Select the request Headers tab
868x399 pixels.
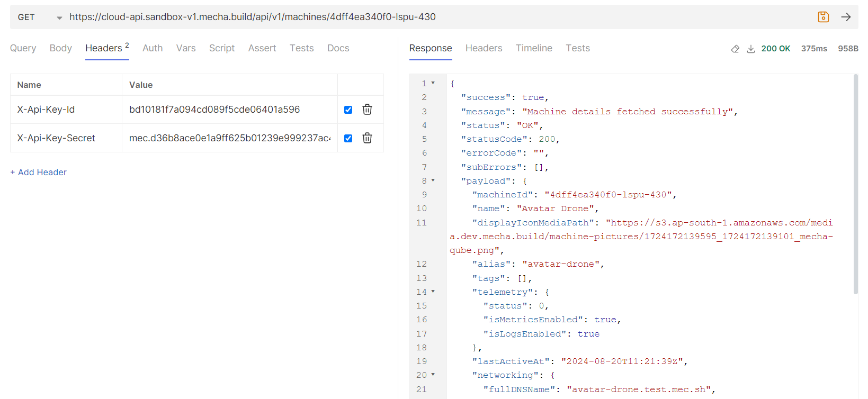pos(107,48)
